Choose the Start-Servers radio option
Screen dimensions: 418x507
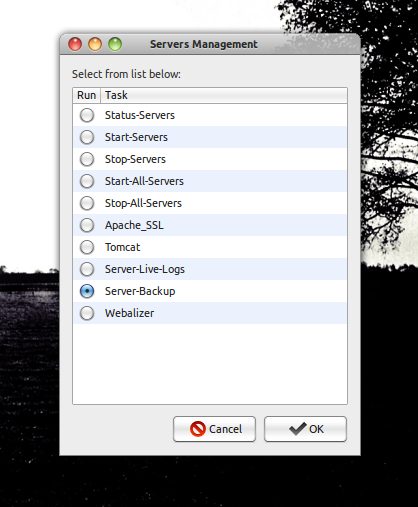pyautogui.click(x=87, y=137)
